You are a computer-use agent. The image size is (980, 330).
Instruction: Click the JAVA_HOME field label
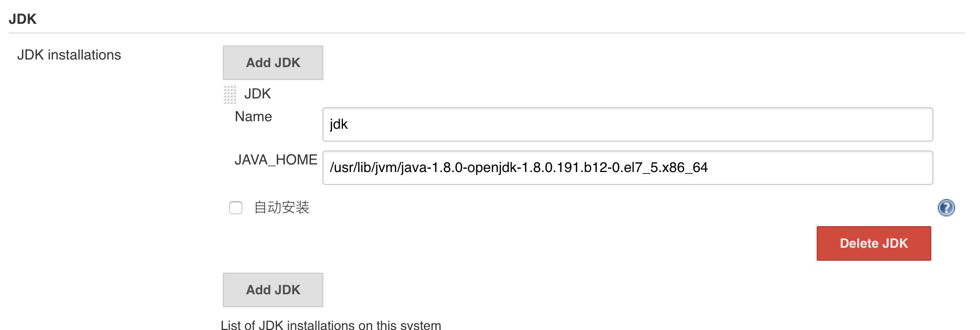point(276,160)
